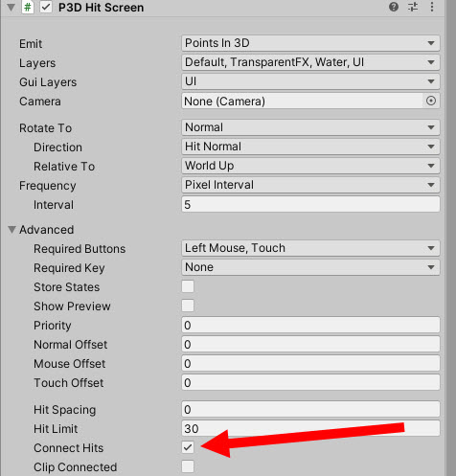
Task: Open the Direction dropdown showing Hit Normal
Action: coord(310,147)
